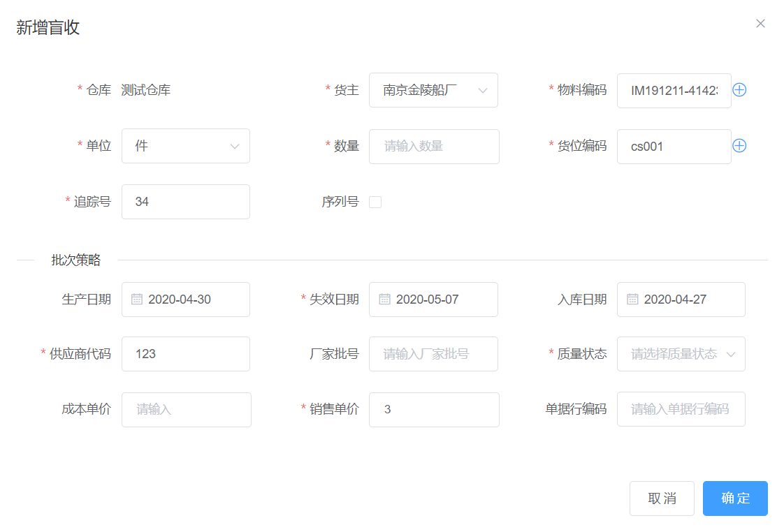Click the 货位编码 input containing cs001

pyautogui.click(x=674, y=147)
